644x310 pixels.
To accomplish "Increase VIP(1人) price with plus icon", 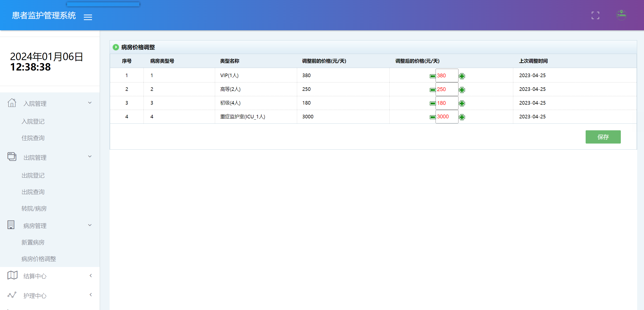I will tap(462, 76).
